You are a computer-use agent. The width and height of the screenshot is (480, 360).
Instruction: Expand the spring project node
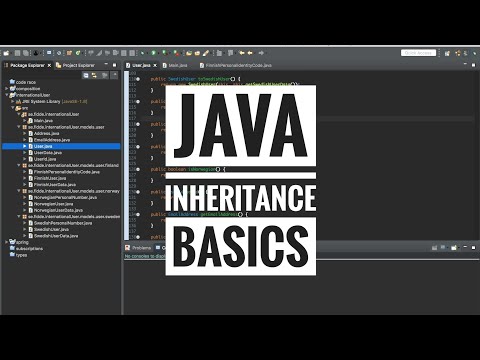[7, 242]
